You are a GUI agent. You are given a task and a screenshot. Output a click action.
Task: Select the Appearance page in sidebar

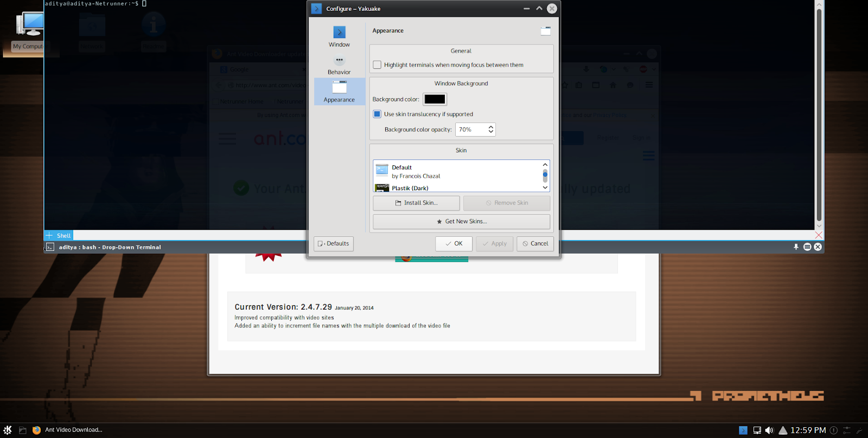coord(339,92)
